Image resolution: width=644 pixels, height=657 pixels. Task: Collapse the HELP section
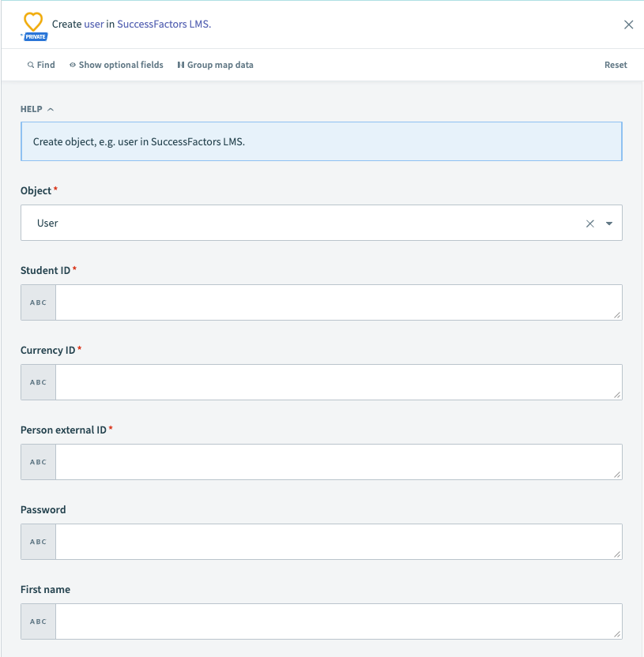[52, 109]
